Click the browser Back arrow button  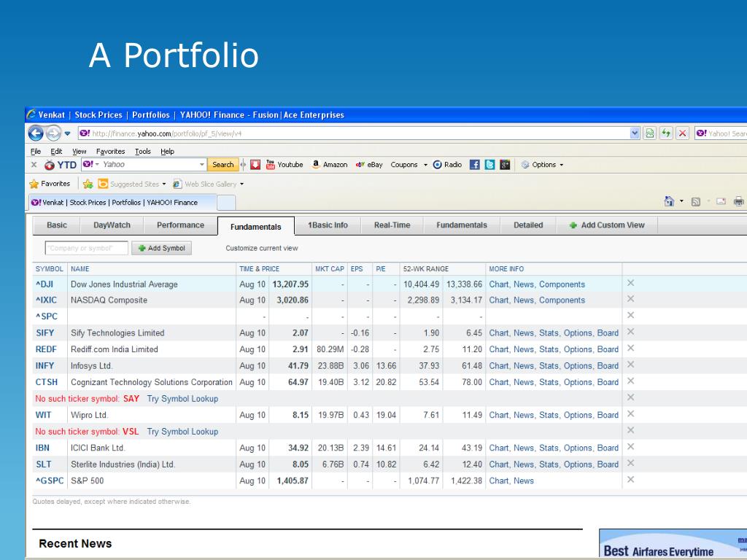(36, 133)
